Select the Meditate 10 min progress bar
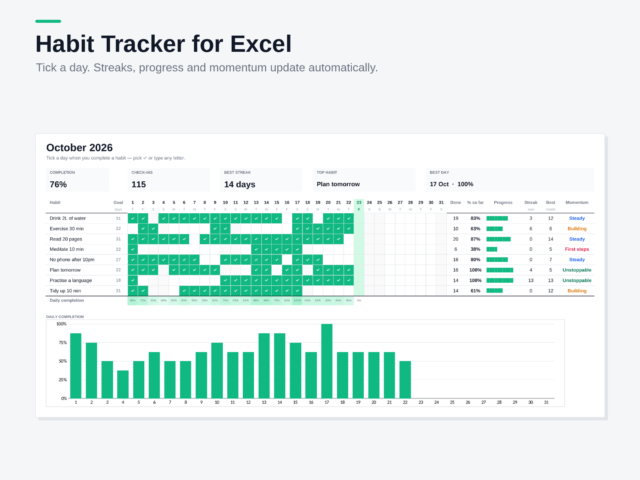Viewport: 640px width, 480px height. (492, 249)
